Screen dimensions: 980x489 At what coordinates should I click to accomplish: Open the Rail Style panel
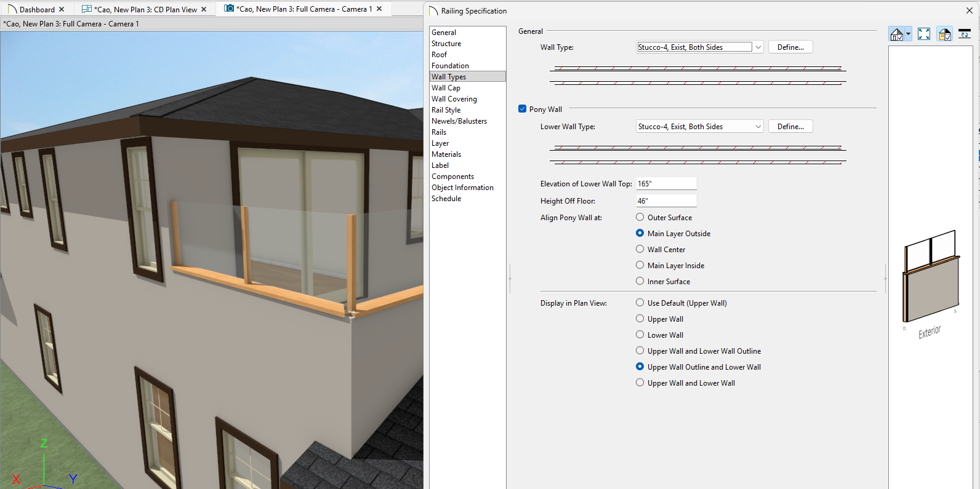click(x=446, y=110)
